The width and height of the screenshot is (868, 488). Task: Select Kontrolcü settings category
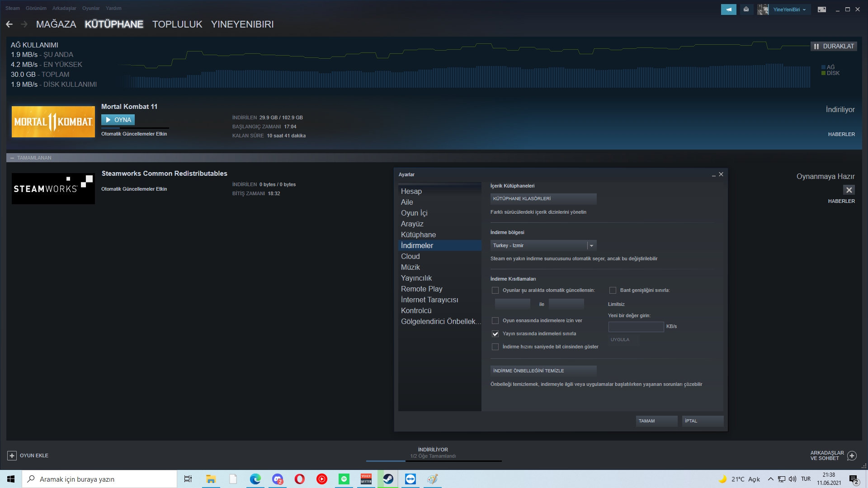[440, 310]
